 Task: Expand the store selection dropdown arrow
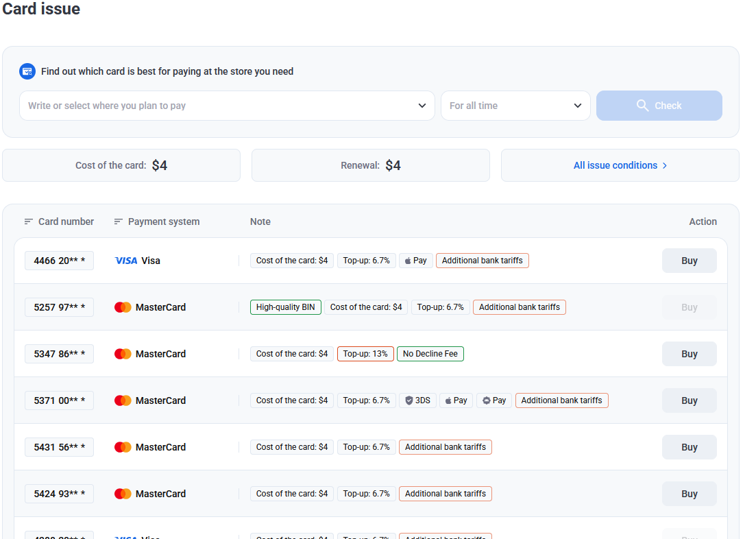coord(422,106)
